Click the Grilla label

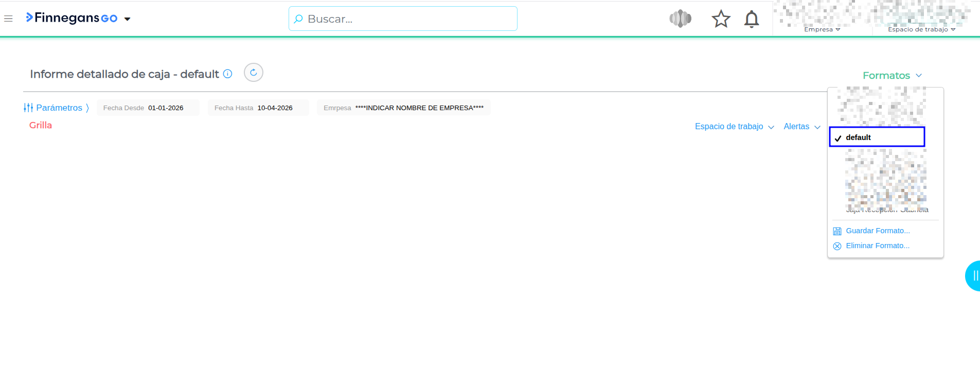(41, 125)
